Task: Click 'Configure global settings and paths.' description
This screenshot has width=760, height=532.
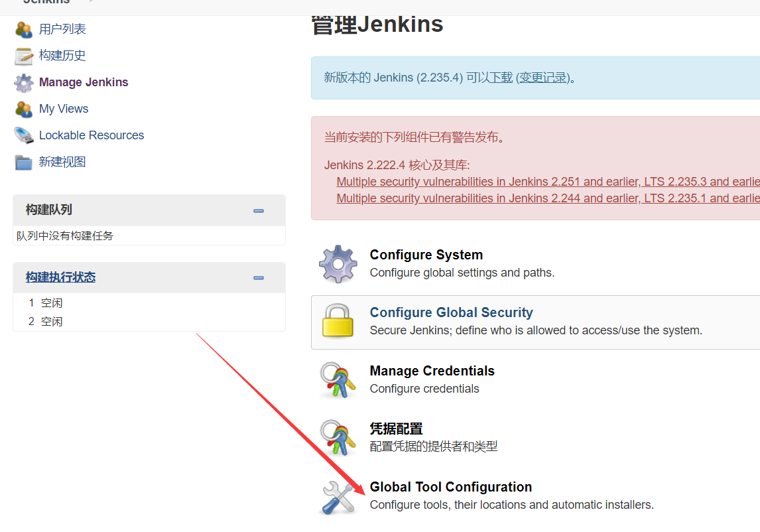Action: click(x=462, y=273)
